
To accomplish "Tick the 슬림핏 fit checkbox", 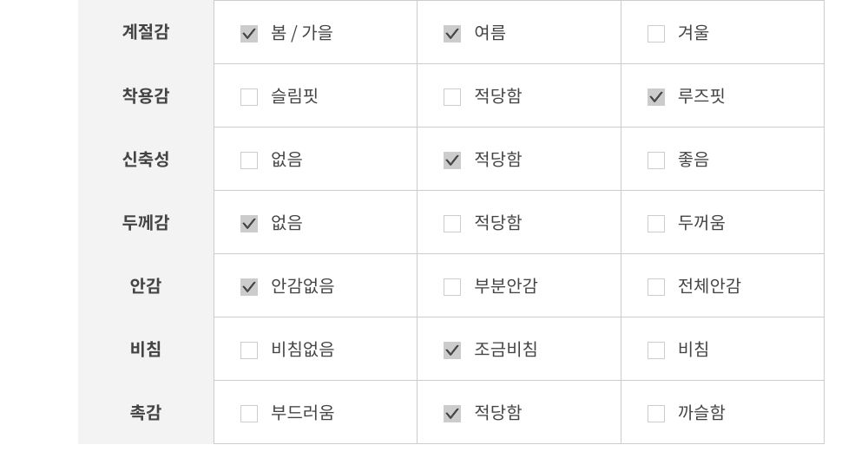I will click(x=249, y=97).
